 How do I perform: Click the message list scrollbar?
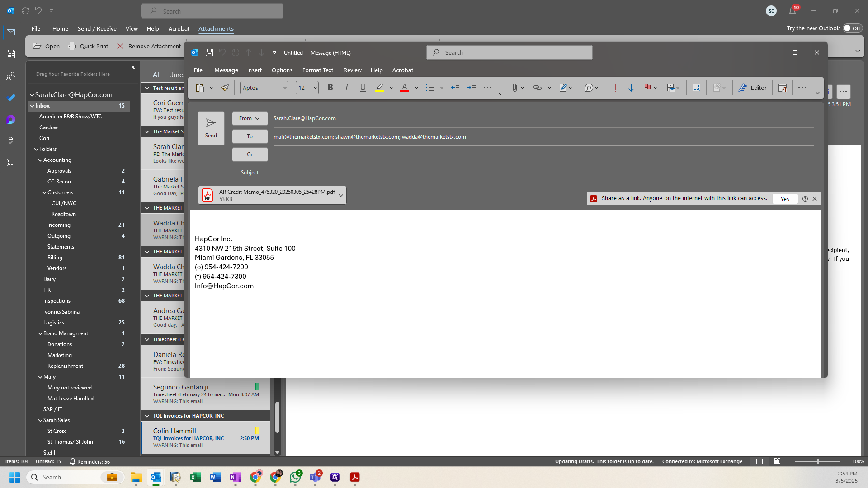(277, 417)
